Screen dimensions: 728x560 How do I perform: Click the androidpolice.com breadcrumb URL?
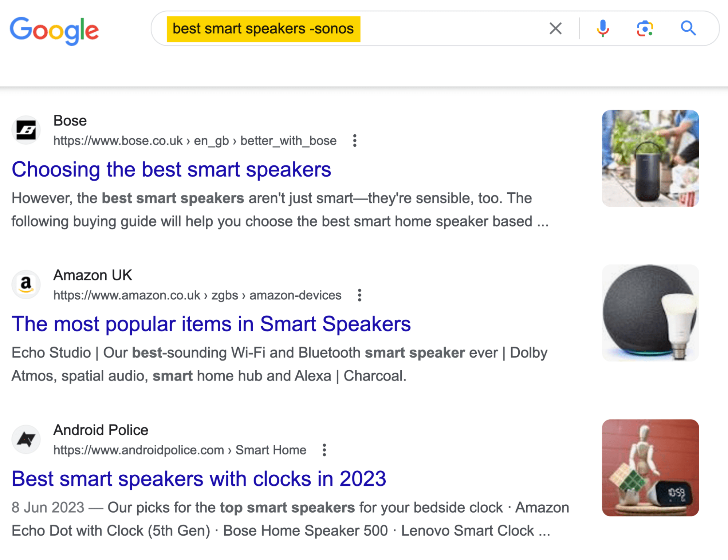180,450
